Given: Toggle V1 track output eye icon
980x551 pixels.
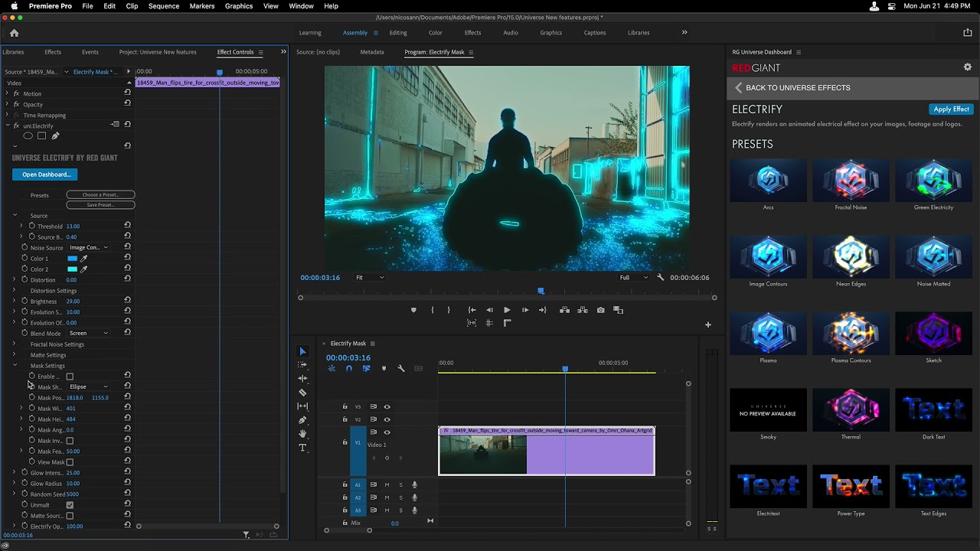Looking at the screenshot, I should point(387,432).
